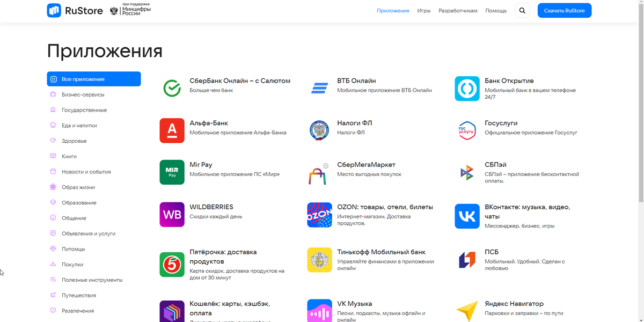The height and width of the screenshot is (322, 644).
Task: Open the RuStore logo home link
Action: pyautogui.click(x=75, y=10)
